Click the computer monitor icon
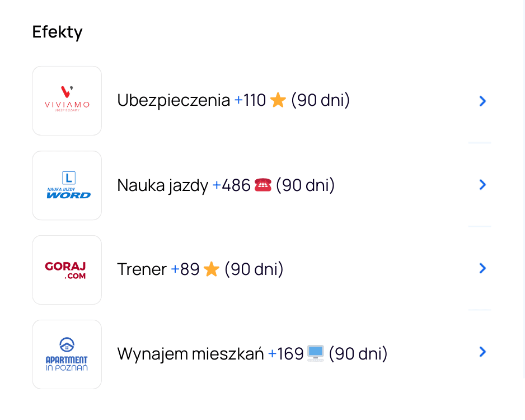Screen dimensions: 525x420 [x=316, y=353]
